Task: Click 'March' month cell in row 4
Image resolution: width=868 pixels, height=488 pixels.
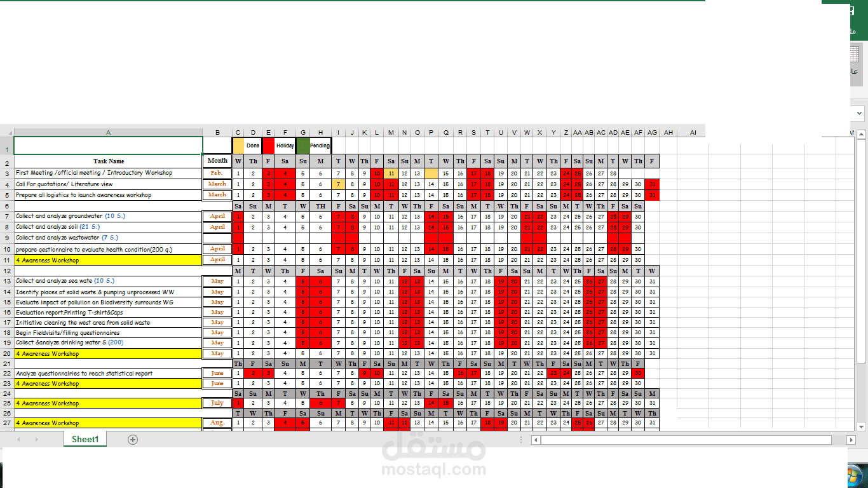Action: coord(217,184)
